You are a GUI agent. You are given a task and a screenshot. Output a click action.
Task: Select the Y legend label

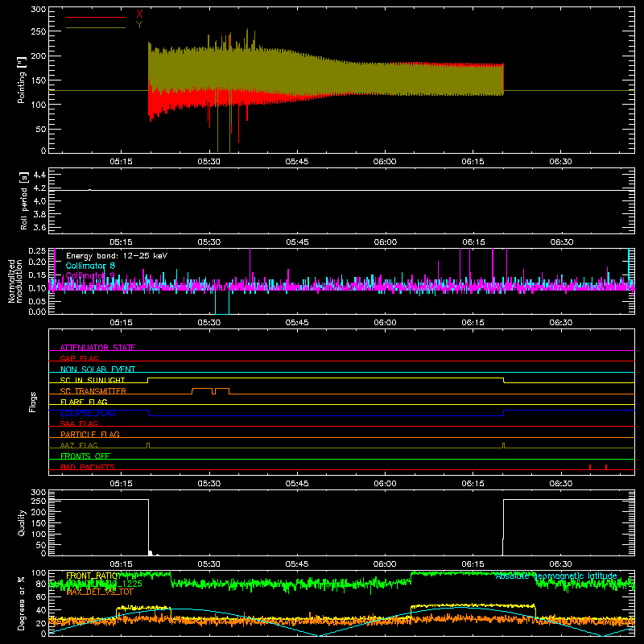pos(139,25)
